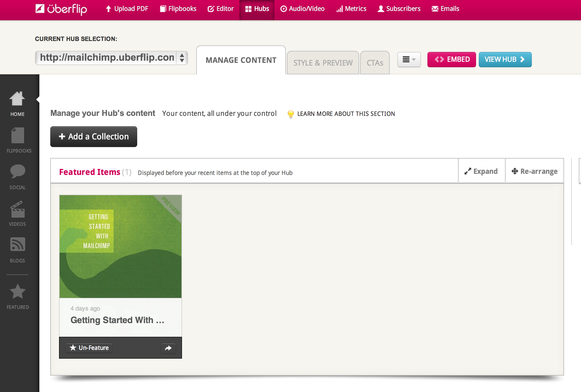Go to the Subscribers page
Viewport: 581px width, 392px height.
tap(399, 9)
